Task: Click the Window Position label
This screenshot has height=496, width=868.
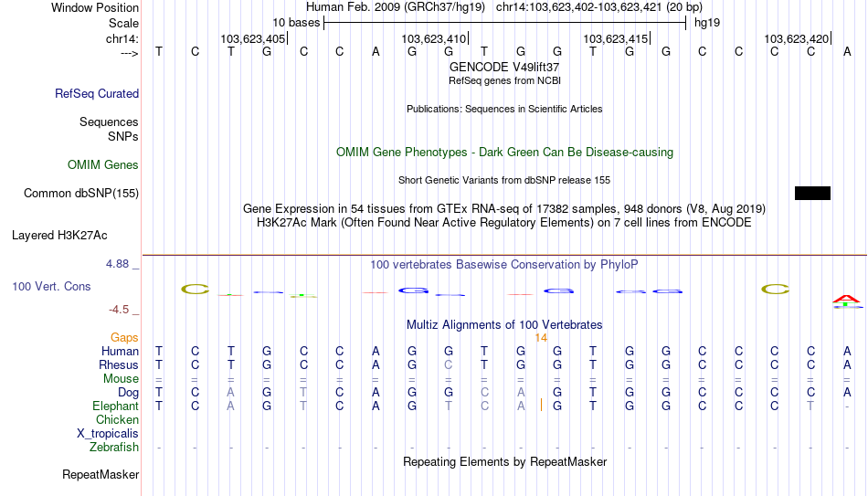Action: [x=95, y=7]
